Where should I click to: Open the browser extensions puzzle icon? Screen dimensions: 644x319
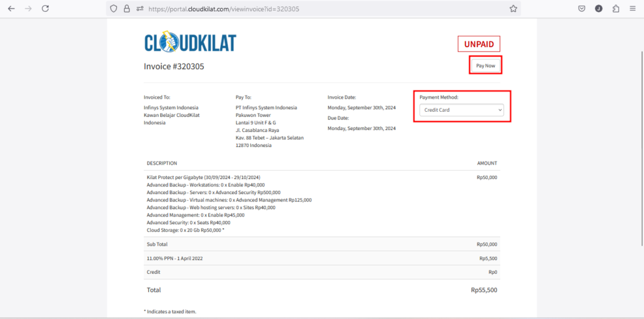coord(615,9)
